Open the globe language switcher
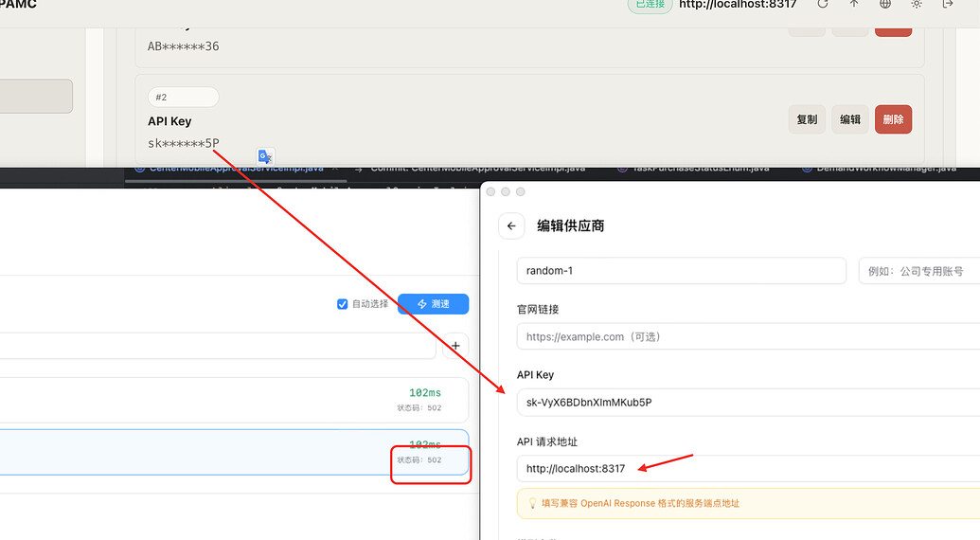The width and height of the screenshot is (980, 540). coord(885,4)
